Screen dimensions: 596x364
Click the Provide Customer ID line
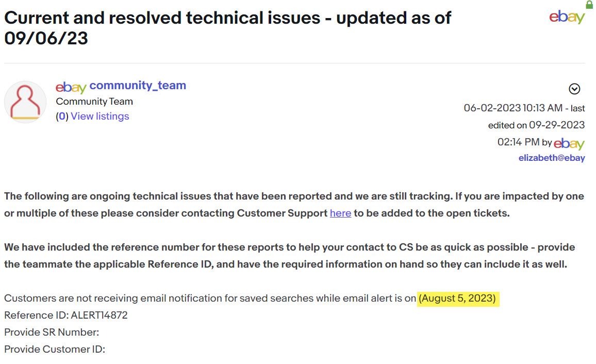55,349
